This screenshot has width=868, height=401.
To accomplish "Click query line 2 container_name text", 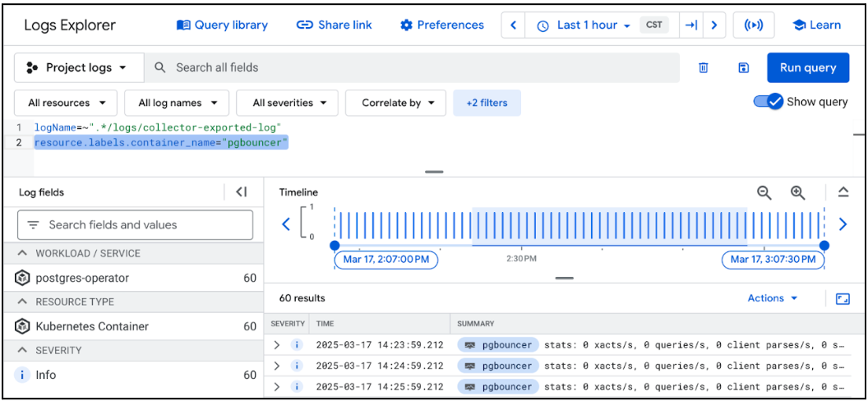I will [x=161, y=143].
